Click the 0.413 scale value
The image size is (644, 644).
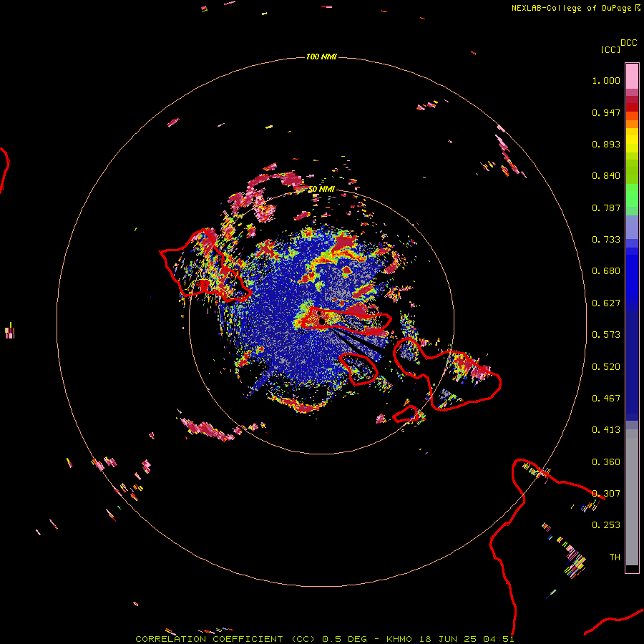tap(606, 430)
